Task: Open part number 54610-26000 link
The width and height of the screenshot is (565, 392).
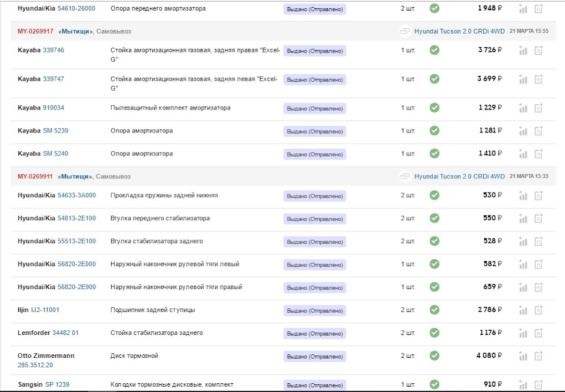Action: [x=77, y=9]
